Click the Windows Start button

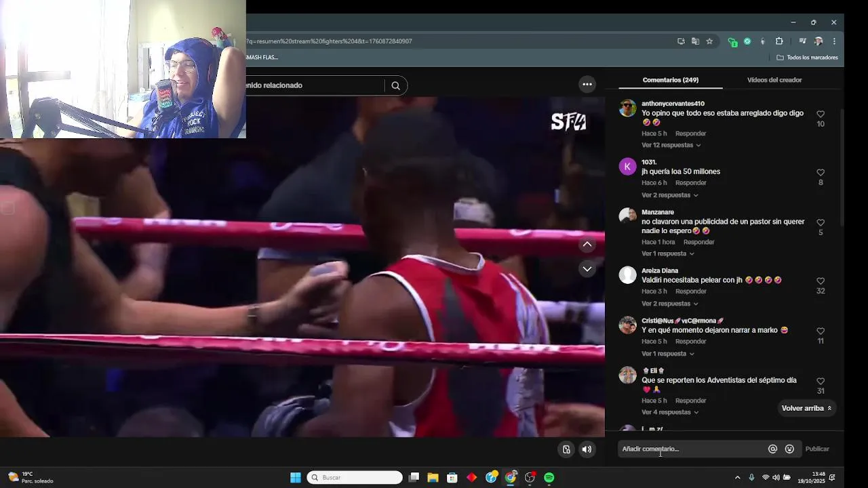point(296,478)
